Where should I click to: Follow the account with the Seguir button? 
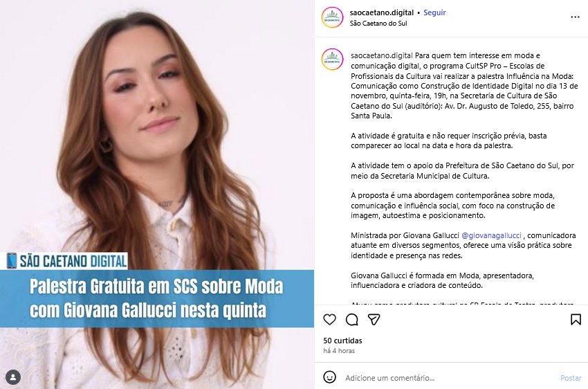click(434, 12)
